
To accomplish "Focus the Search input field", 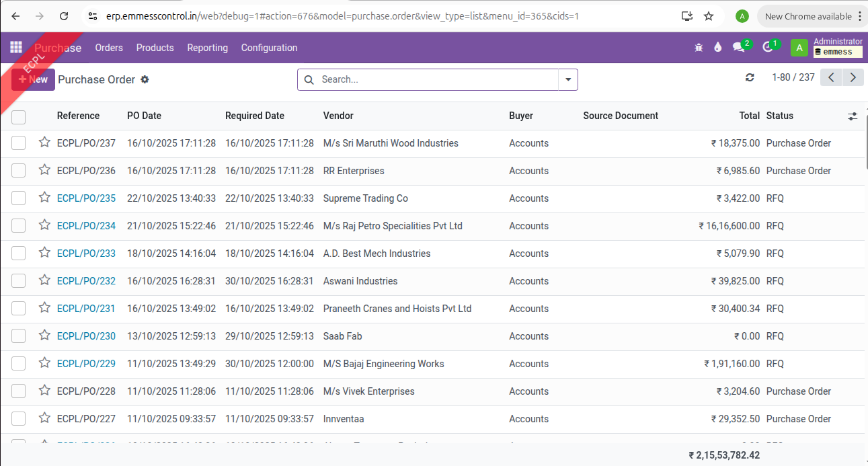I will [437, 79].
